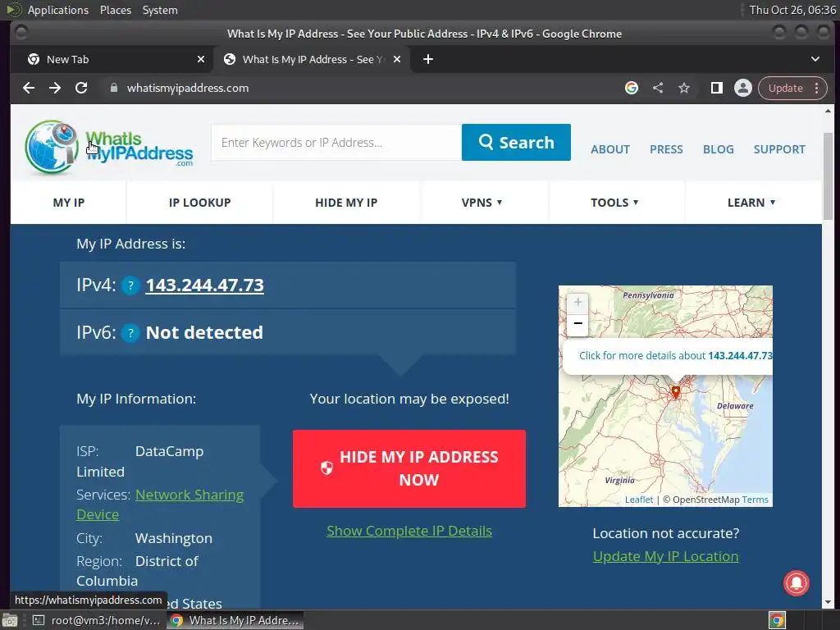Open Applications menu
This screenshot has height=630, width=840.
58,10
